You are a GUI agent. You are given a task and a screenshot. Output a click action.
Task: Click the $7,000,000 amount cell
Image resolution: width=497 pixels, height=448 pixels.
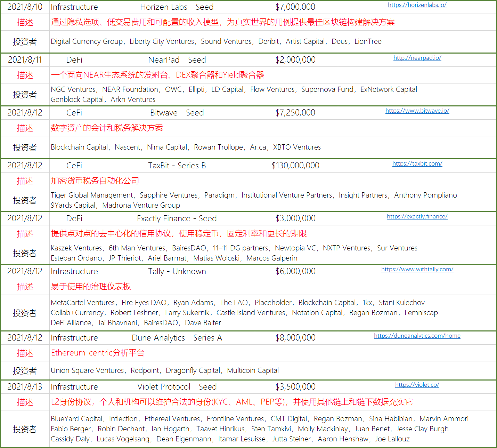pos(296,7)
